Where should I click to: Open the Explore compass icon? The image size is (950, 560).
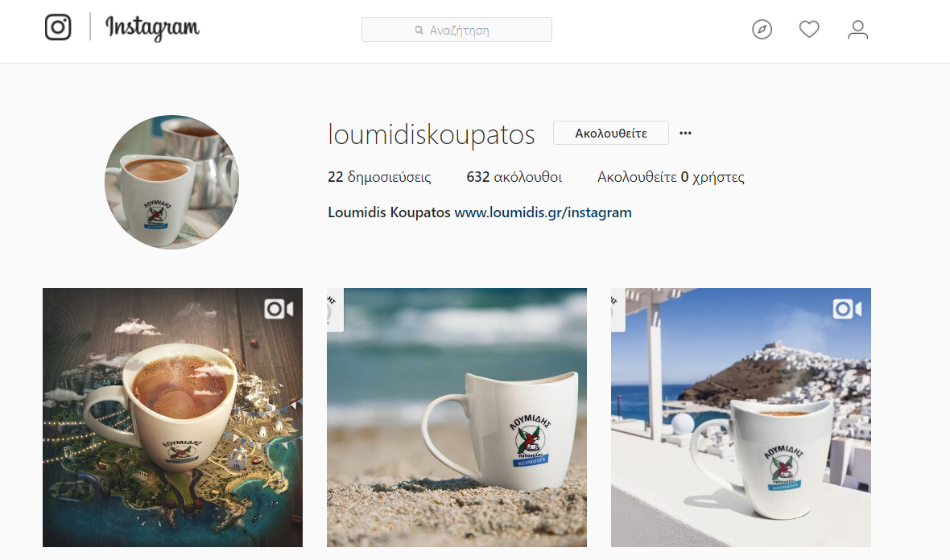[762, 29]
